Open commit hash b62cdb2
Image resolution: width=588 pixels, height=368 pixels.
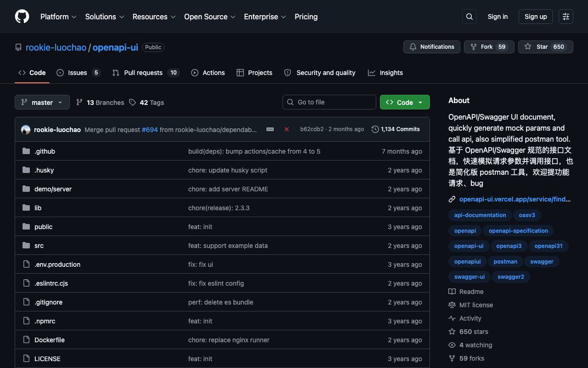coord(312,129)
